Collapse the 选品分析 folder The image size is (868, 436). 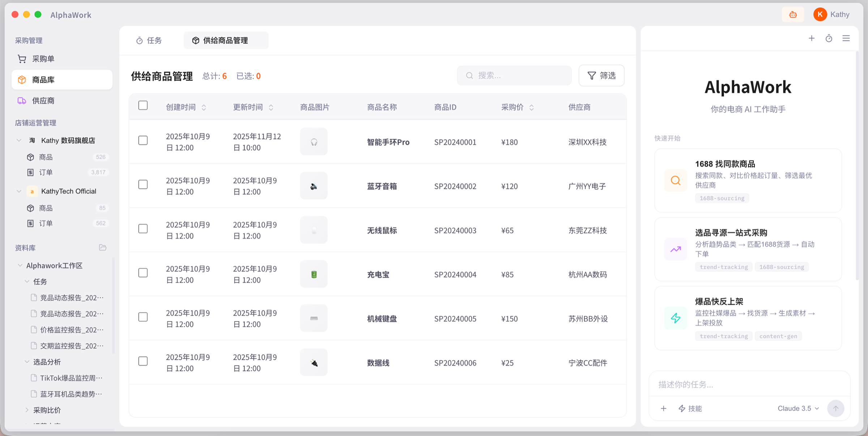(x=27, y=362)
